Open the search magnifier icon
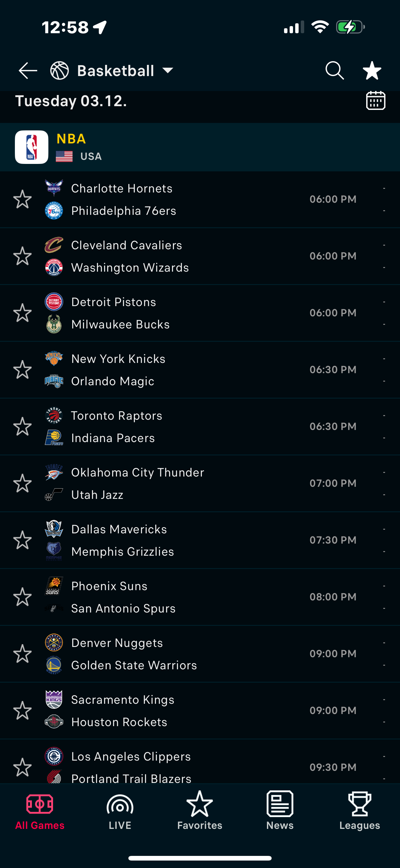 pos(334,70)
